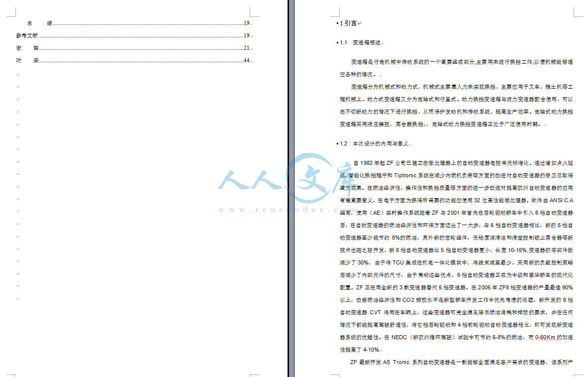Click the line starting '减少了 30%，由于将 TCU'
Screen dimensions: 588x377
click(x=456, y=262)
